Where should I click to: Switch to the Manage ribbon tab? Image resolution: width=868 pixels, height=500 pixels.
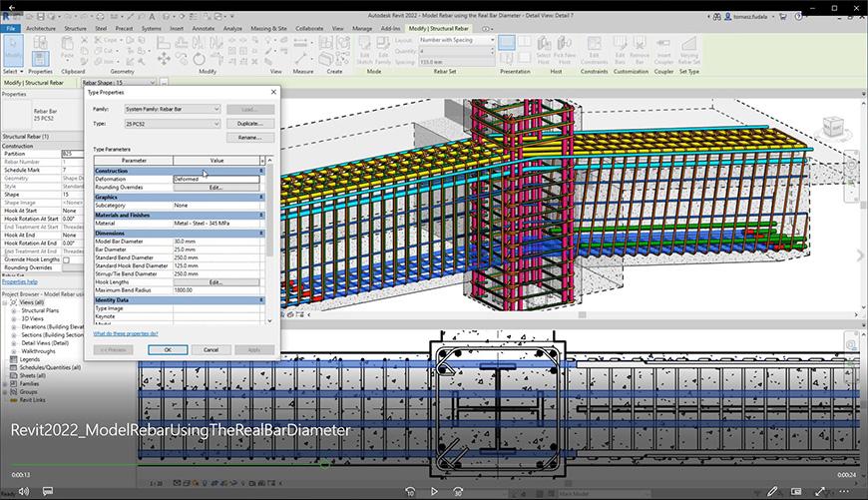click(x=362, y=28)
